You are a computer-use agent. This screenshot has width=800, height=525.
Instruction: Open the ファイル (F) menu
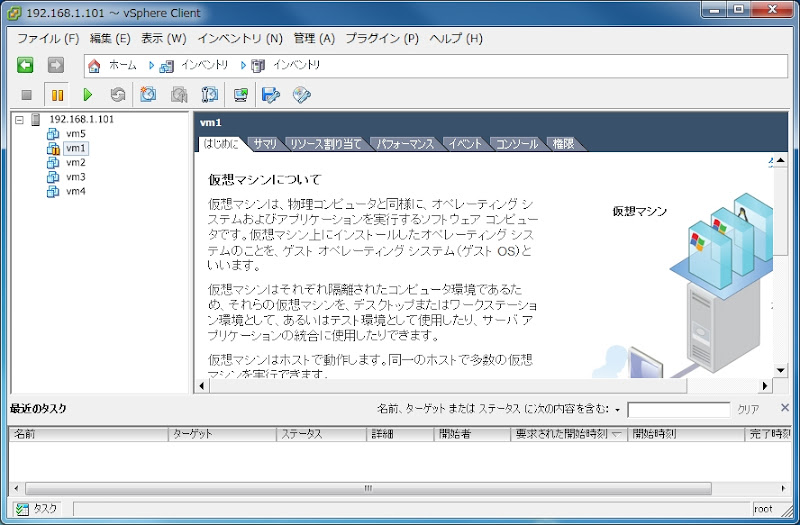48,39
